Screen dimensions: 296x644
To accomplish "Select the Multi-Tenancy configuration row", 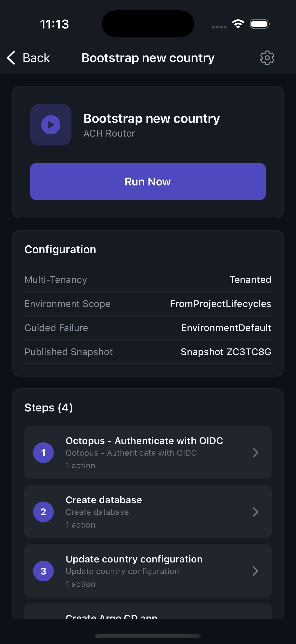I will point(148,280).
